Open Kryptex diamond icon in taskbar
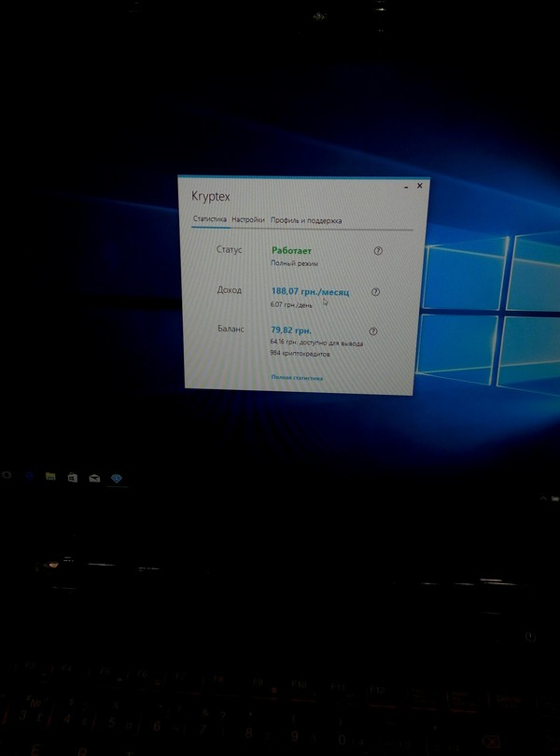 coord(116,477)
